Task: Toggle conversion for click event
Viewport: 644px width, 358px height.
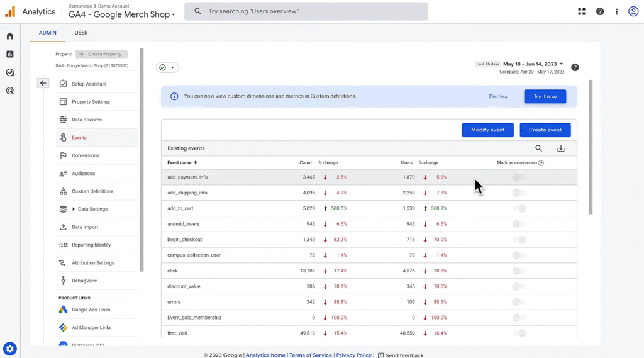Action: tap(519, 271)
